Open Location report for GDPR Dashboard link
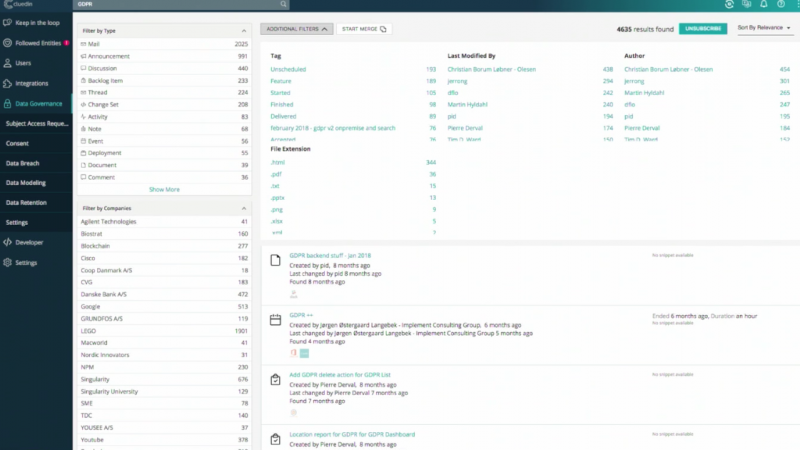 352,435
